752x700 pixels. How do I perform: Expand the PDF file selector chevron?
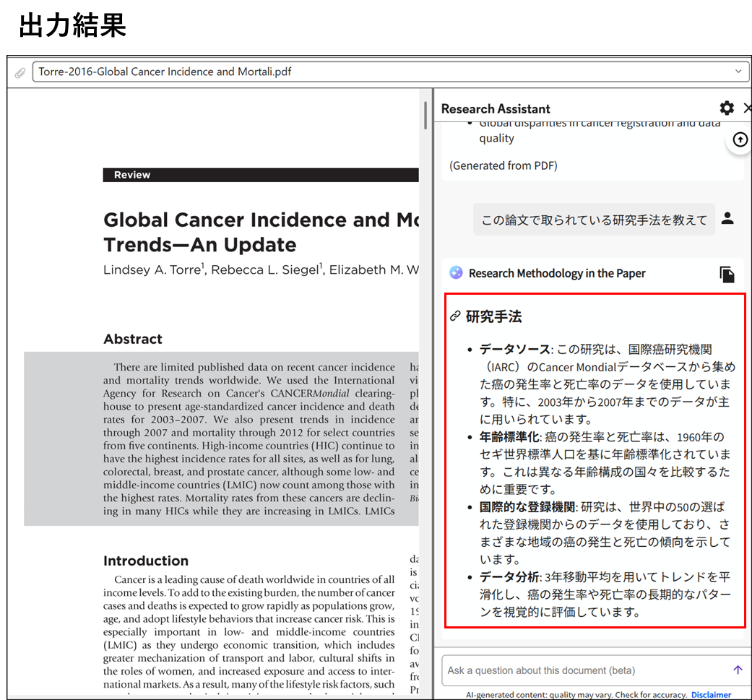tap(738, 72)
